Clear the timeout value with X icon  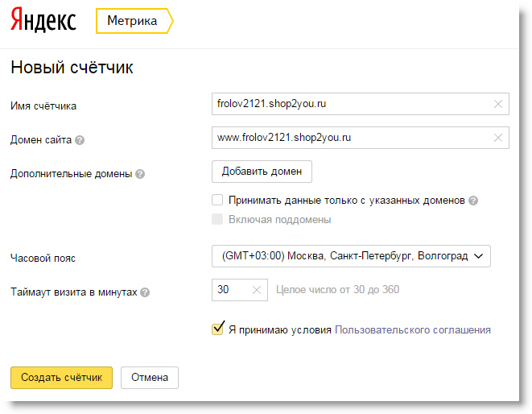pyautogui.click(x=257, y=290)
